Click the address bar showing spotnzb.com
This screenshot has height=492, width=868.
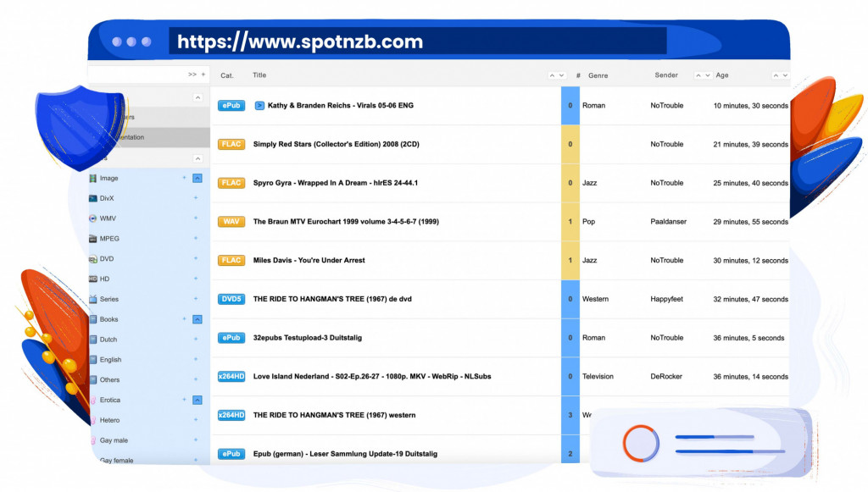pos(417,41)
